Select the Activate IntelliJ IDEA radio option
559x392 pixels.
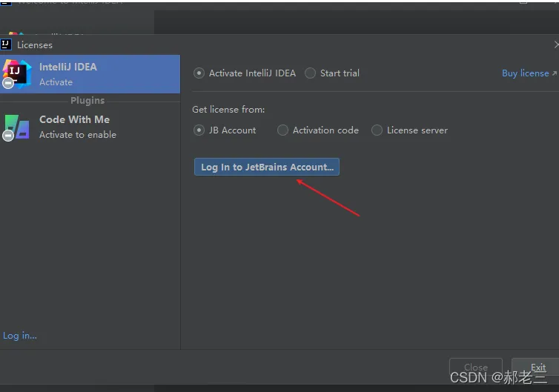[x=199, y=73]
